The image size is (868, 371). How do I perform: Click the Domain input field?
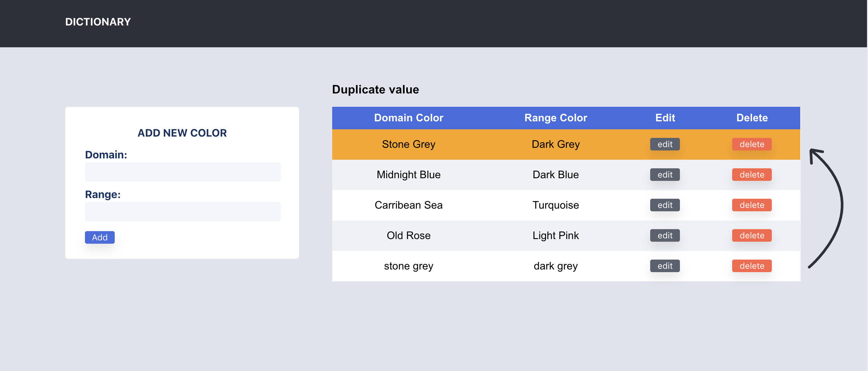pyautogui.click(x=182, y=172)
